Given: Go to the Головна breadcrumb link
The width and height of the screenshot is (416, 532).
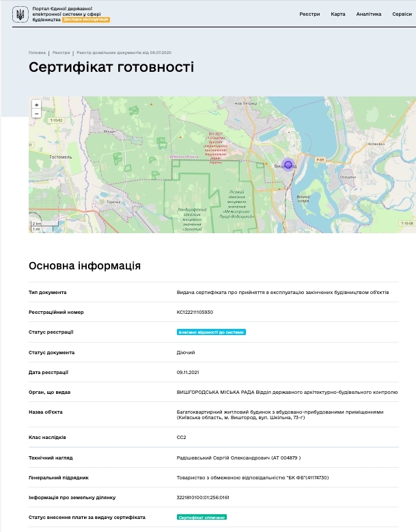Looking at the screenshot, I should [x=37, y=53].
